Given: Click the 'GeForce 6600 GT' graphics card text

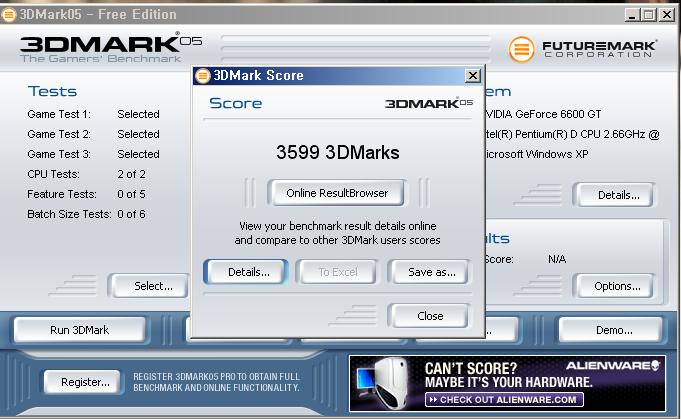Looking at the screenshot, I should point(558,114).
